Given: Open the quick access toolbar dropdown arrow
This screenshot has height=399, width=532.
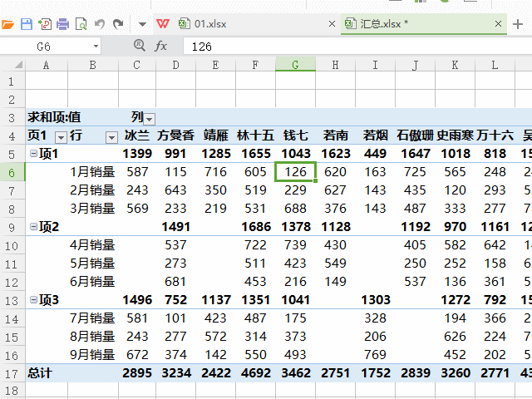Looking at the screenshot, I should [x=142, y=24].
